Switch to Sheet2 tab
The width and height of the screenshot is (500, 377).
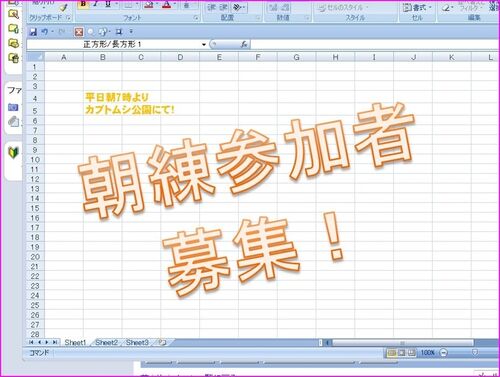(x=107, y=342)
